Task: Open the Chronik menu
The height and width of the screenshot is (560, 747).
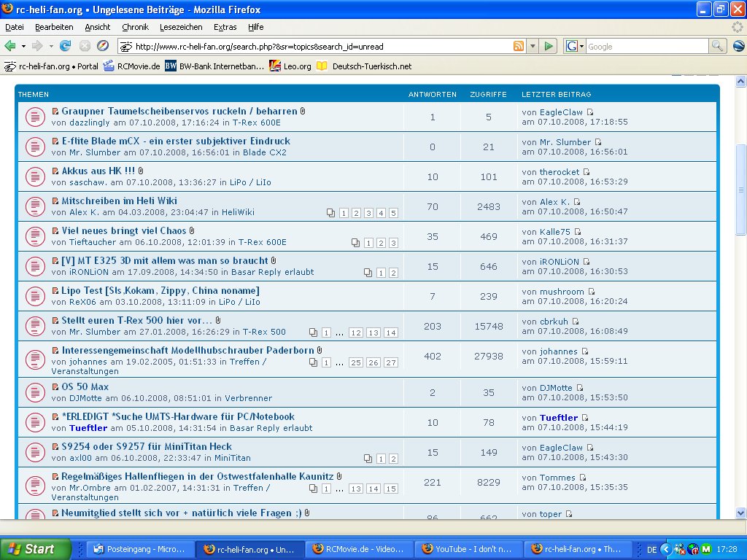Action: 135,27
